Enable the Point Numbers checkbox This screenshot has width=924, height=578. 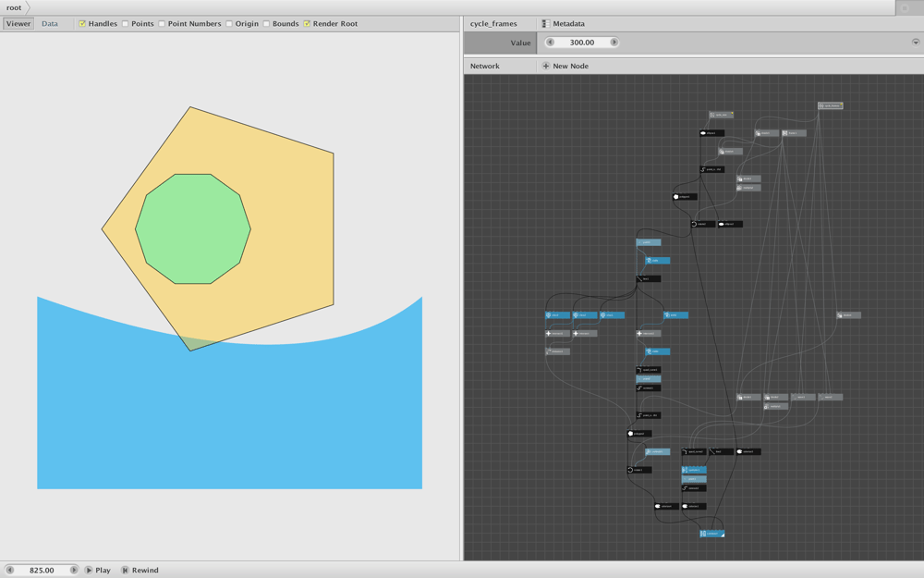162,24
